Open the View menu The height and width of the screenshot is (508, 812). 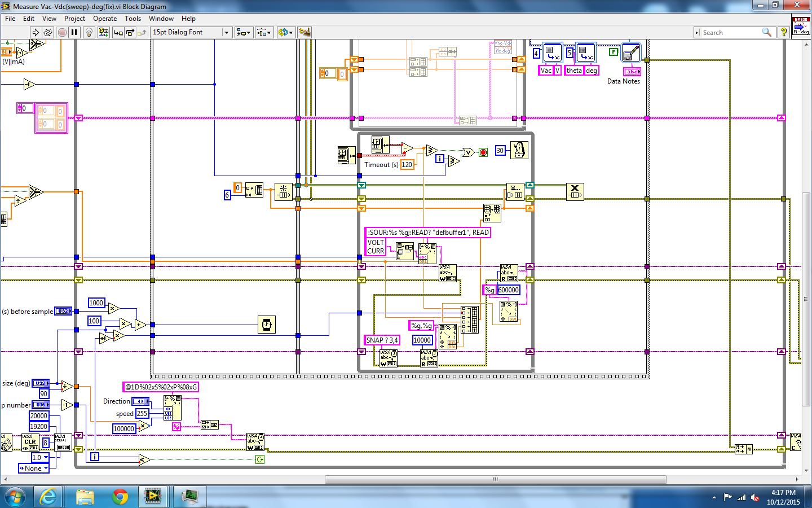coord(49,19)
